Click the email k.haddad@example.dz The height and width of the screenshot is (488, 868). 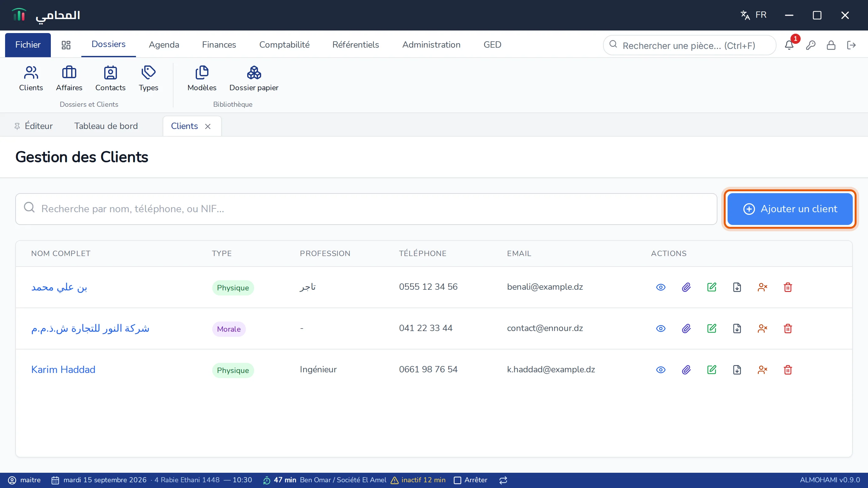coord(551,370)
